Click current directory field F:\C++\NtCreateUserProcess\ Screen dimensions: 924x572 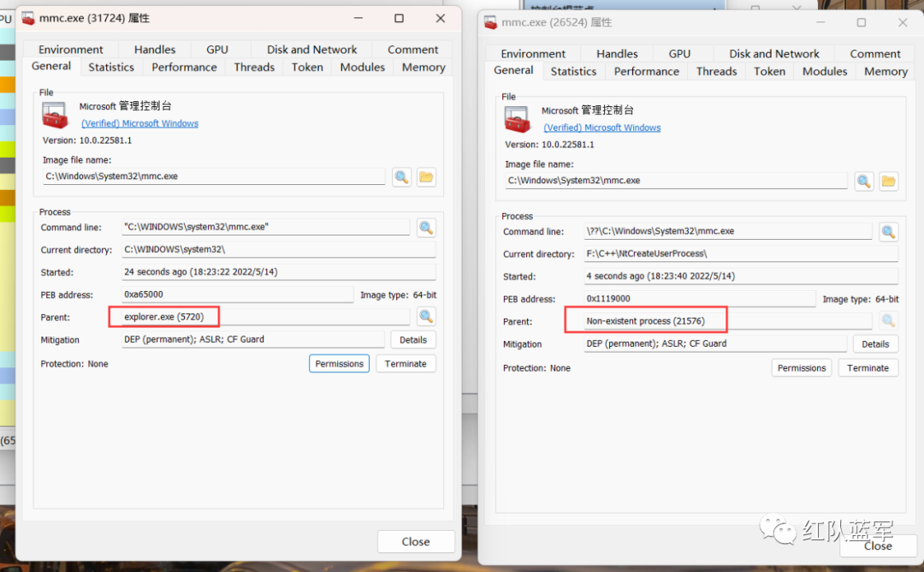[741, 253]
